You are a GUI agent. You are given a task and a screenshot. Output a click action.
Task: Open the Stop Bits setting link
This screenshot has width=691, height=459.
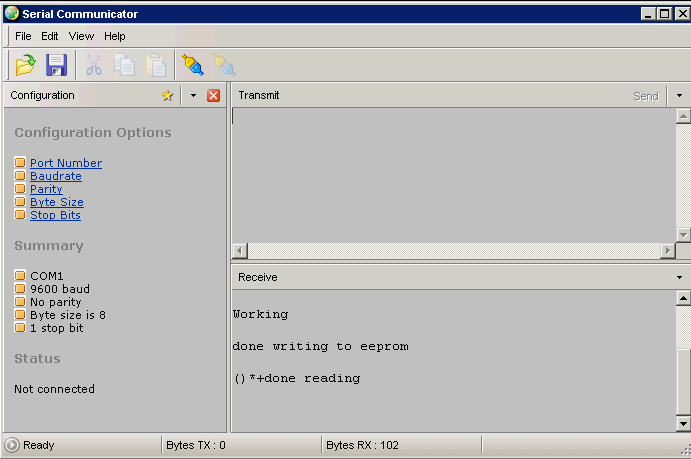pos(55,215)
